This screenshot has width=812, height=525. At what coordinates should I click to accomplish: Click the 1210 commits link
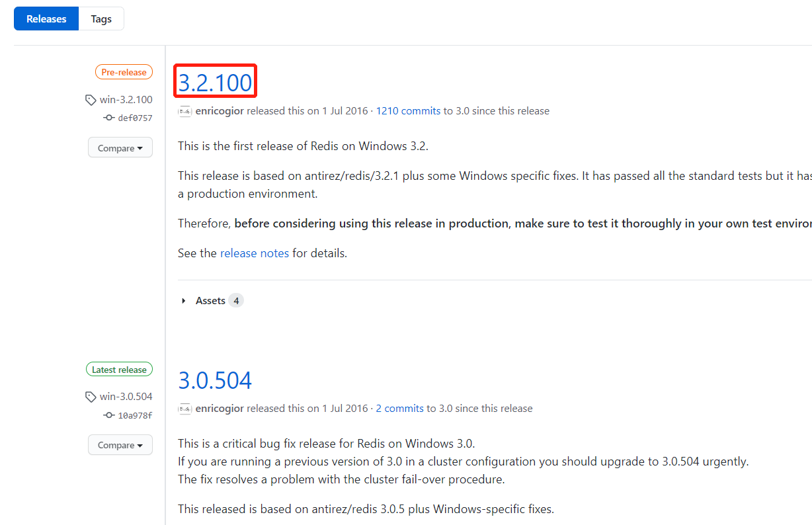(408, 110)
